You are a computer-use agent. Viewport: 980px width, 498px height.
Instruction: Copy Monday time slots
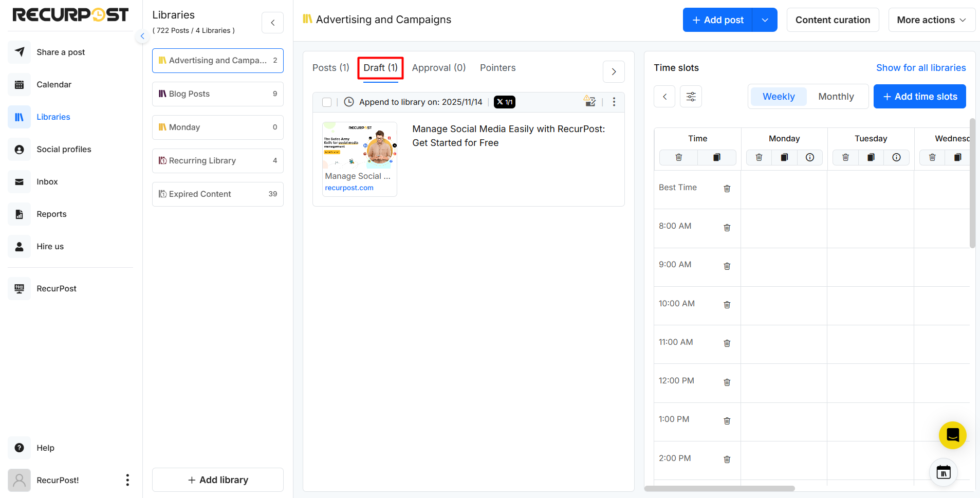coord(784,157)
